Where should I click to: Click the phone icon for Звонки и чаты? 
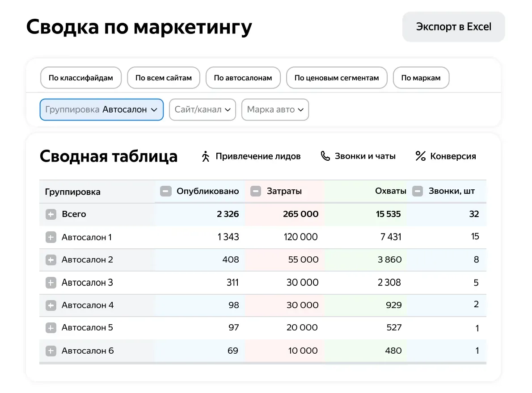click(x=325, y=156)
